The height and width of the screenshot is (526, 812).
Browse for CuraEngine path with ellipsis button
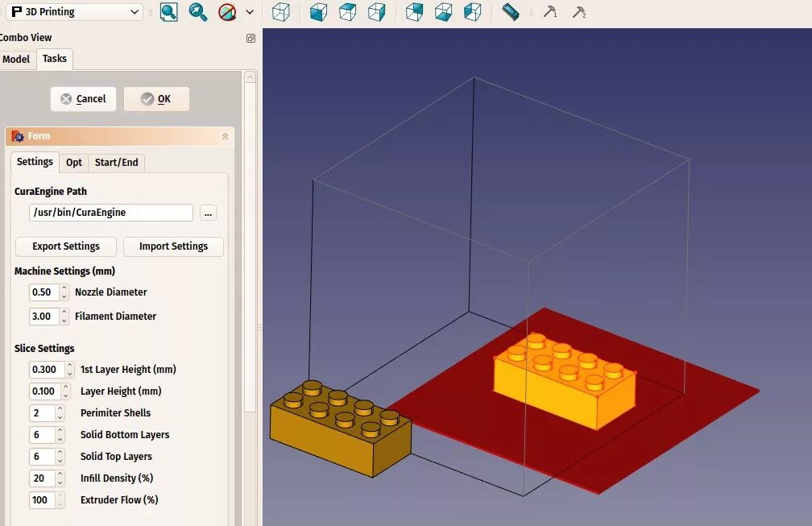208,213
